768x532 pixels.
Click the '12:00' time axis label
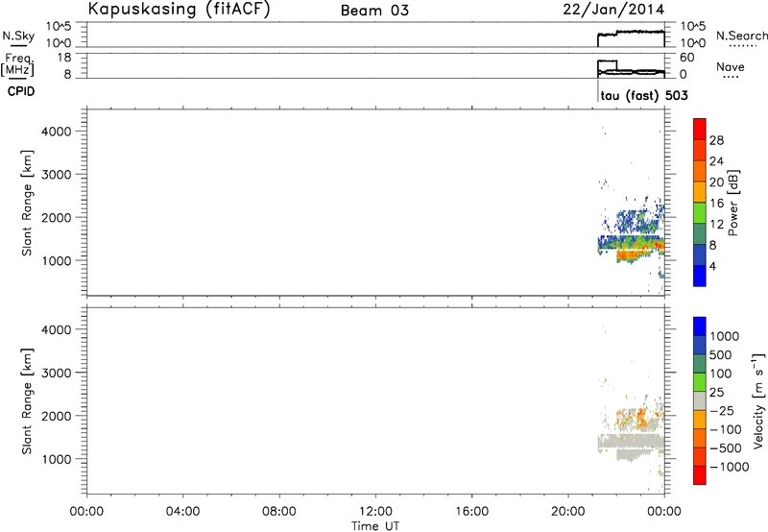[375, 512]
